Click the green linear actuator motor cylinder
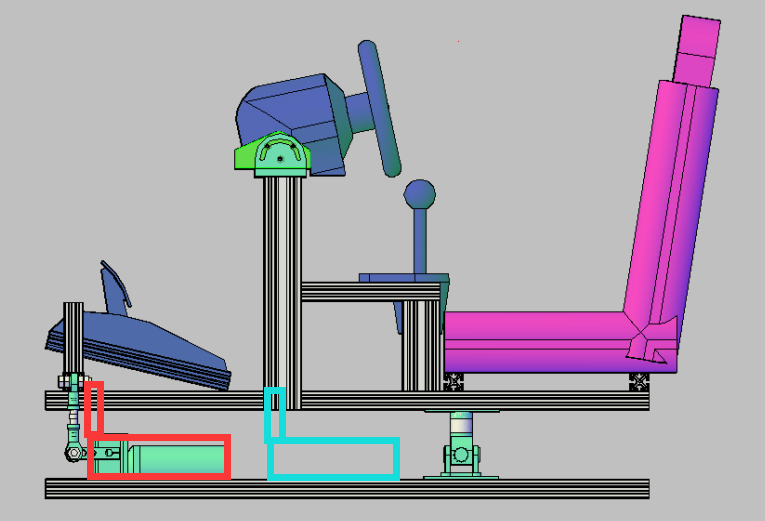Image resolution: width=765 pixels, height=521 pixels. pyautogui.click(x=177, y=458)
